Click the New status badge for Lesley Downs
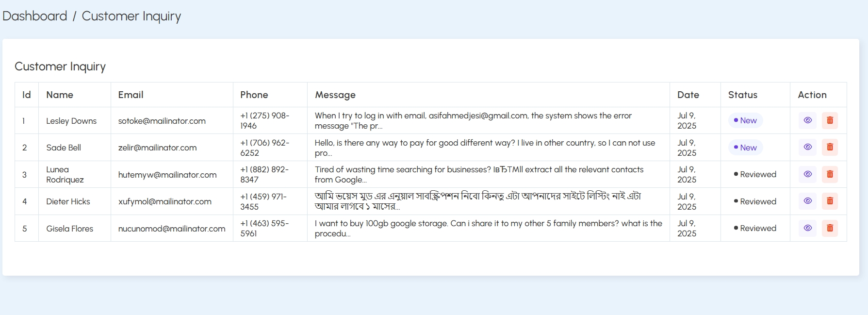The width and height of the screenshot is (868, 315). click(745, 120)
